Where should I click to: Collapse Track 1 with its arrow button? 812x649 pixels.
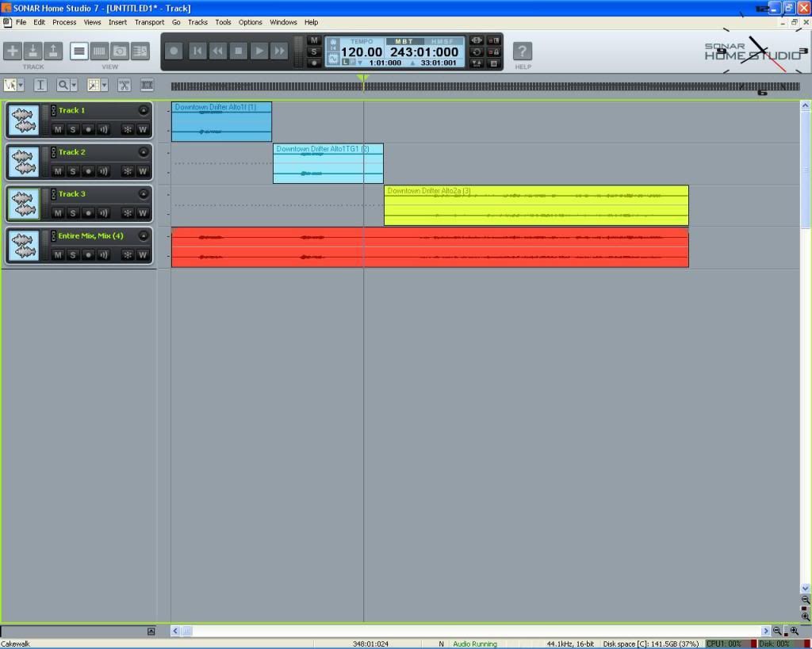click(144, 110)
